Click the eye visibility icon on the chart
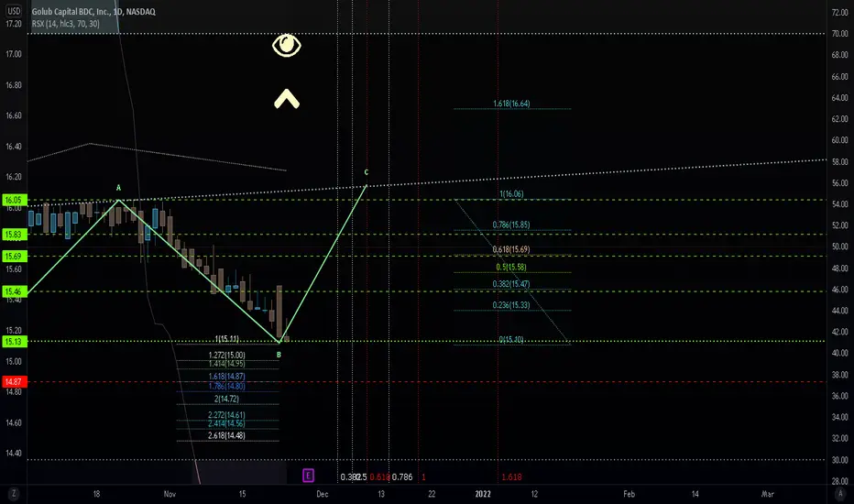 287,45
